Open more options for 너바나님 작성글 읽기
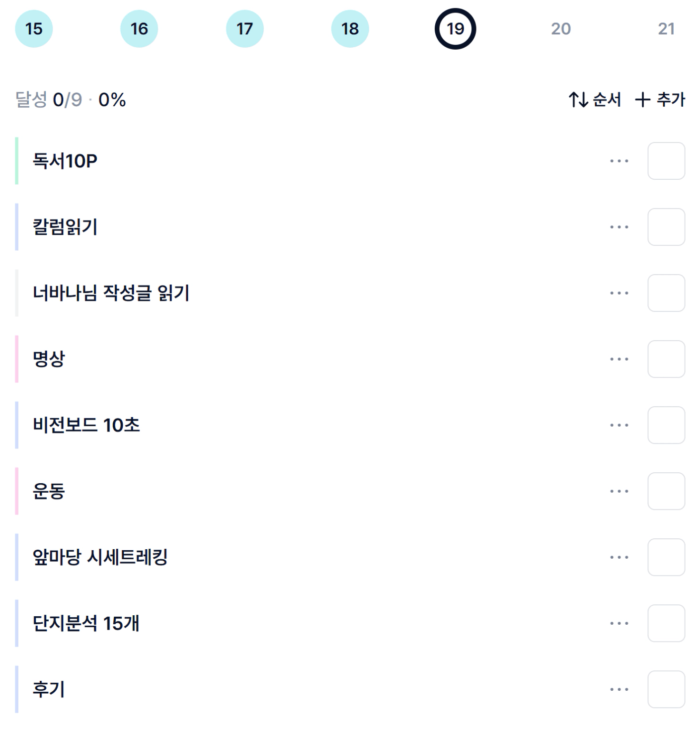 click(x=619, y=293)
